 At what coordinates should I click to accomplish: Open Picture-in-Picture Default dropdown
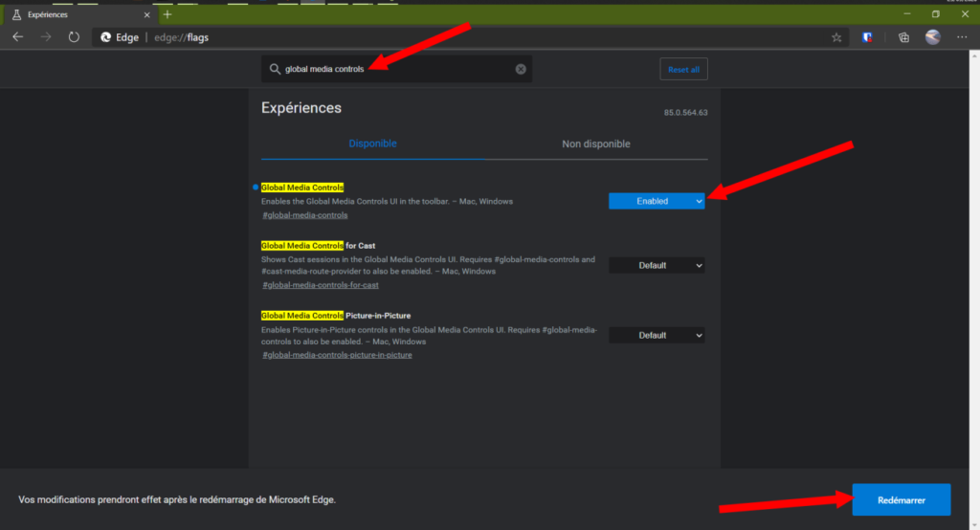(x=657, y=335)
